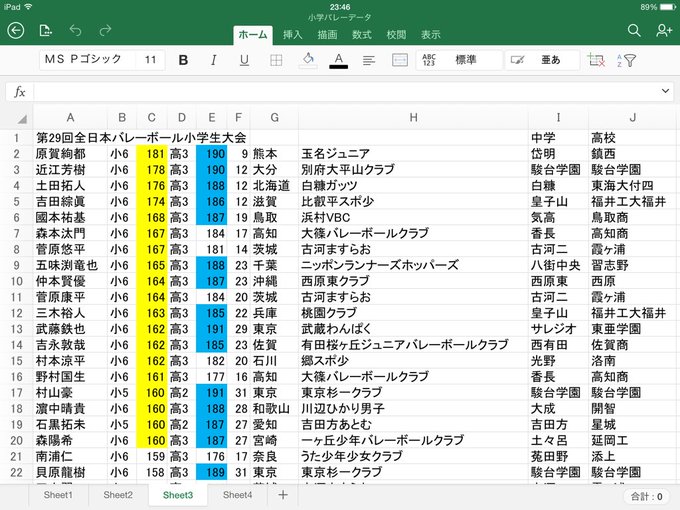Choose the font color A

[x=339, y=60]
